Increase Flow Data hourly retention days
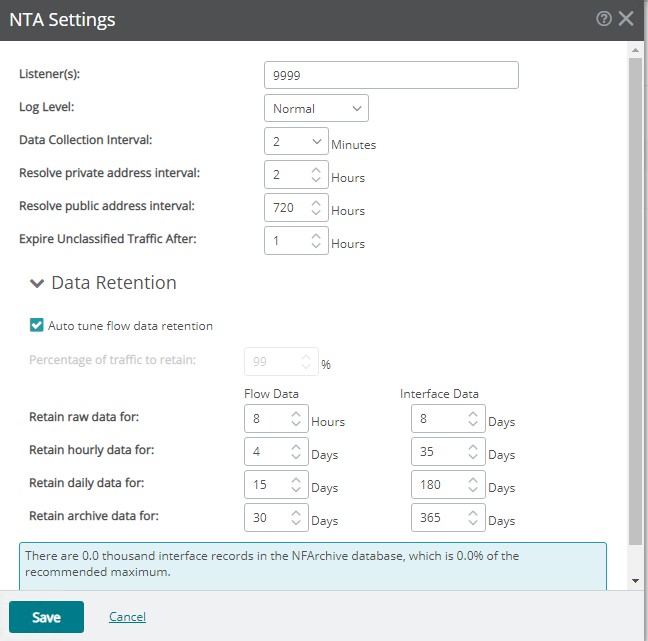Image resolution: width=648 pixels, height=641 pixels. click(x=296, y=448)
